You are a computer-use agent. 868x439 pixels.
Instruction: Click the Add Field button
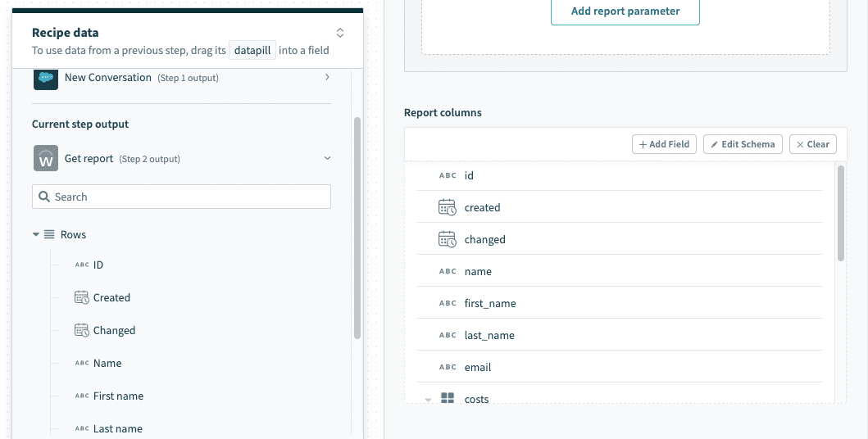(x=664, y=144)
